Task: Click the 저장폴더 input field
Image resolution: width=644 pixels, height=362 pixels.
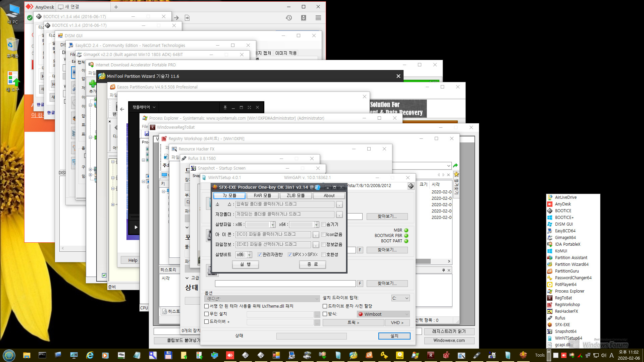Action: [285, 214]
